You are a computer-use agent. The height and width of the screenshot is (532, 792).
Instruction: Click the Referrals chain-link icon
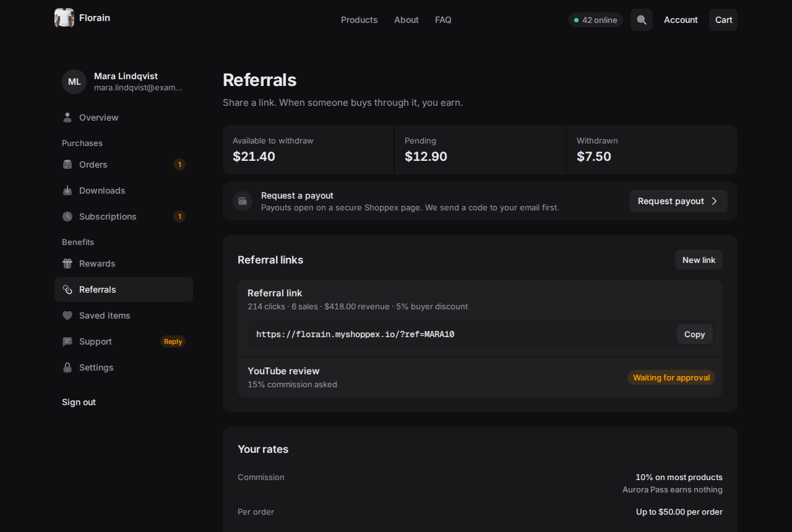coord(67,290)
